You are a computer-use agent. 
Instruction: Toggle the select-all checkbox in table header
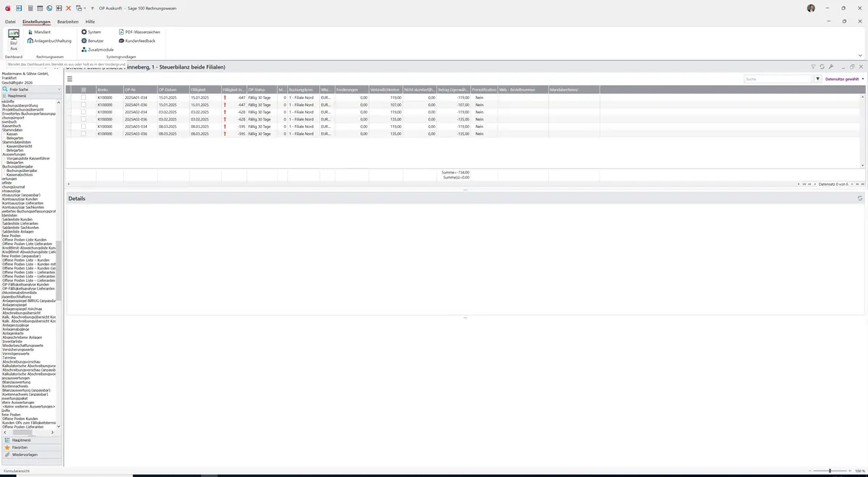coord(83,90)
